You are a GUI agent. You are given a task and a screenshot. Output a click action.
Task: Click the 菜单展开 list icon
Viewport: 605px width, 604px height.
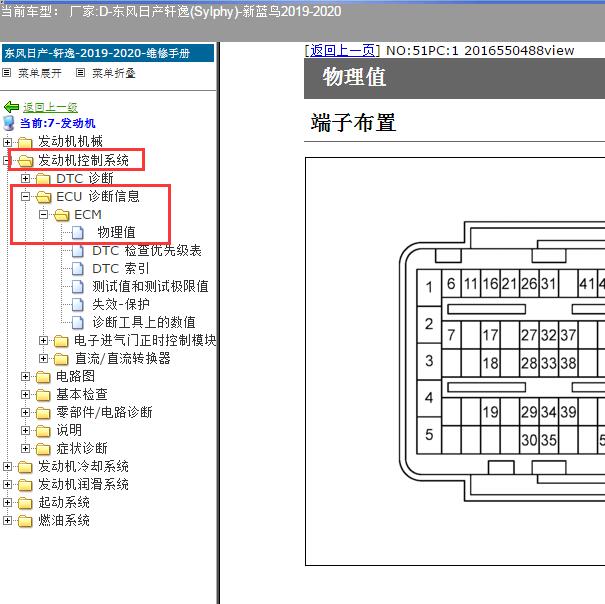[x=7, y=73]
